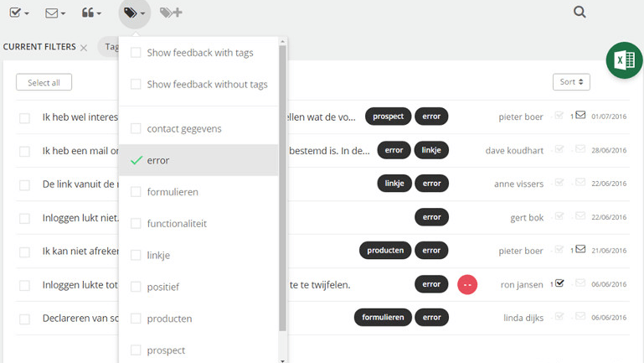Click the red negative sentiment badge
This screenshot has height=363, width=644.
click(467, 284)
